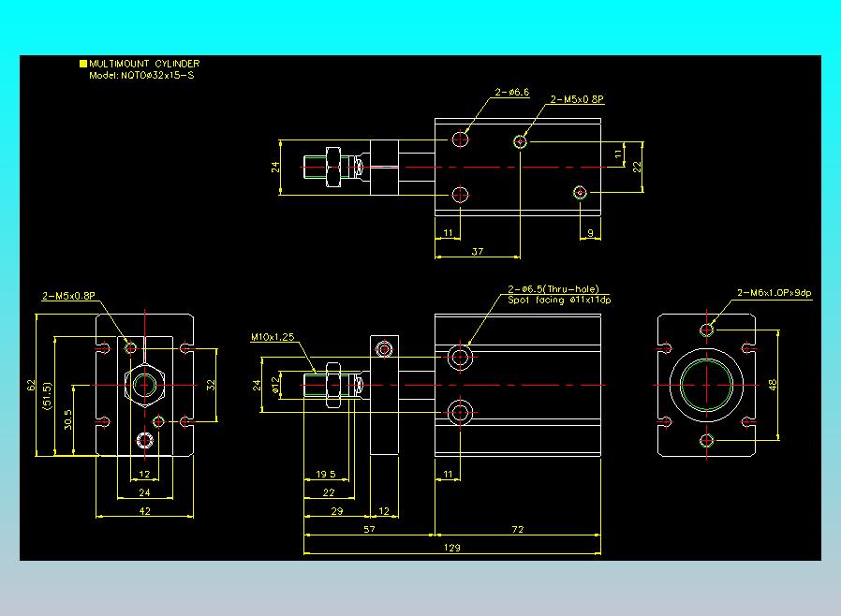Select the Model: NQT0ø32x15-S label
Screen dimensions: 841x616
pyautogui.click(x=141, y=76)
